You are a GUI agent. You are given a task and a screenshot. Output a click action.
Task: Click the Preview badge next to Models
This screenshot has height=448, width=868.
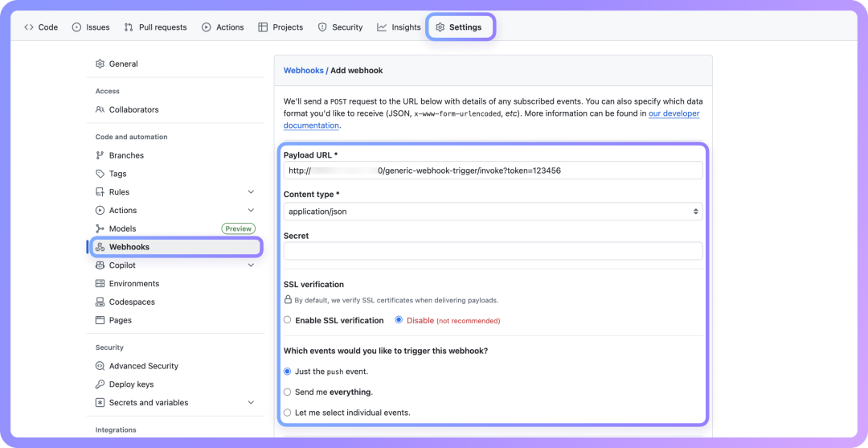(x=239, y=228)
